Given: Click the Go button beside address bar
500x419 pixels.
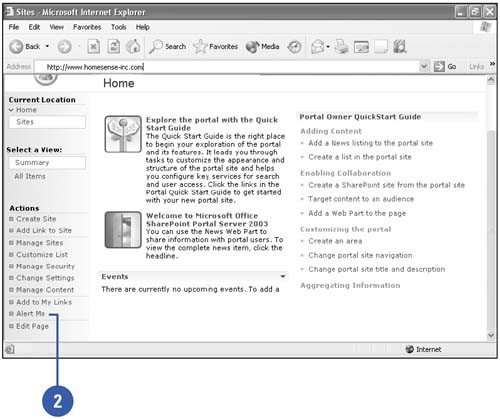Looking at the screenshot, I should (x=445, y=67).
